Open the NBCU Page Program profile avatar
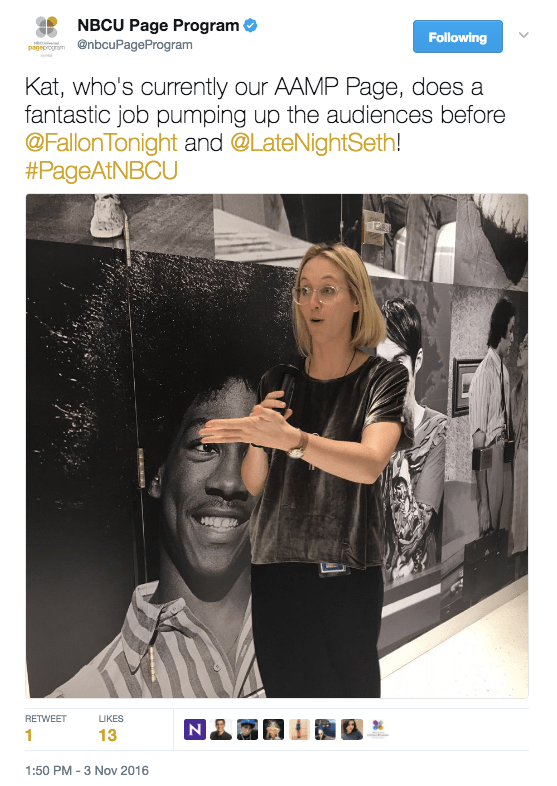This screenshot has width=557, height=786. [46, 36]
